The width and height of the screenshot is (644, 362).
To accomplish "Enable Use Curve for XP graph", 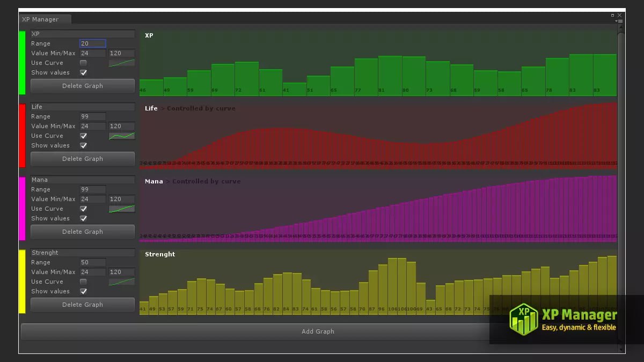I will [83, 63].
